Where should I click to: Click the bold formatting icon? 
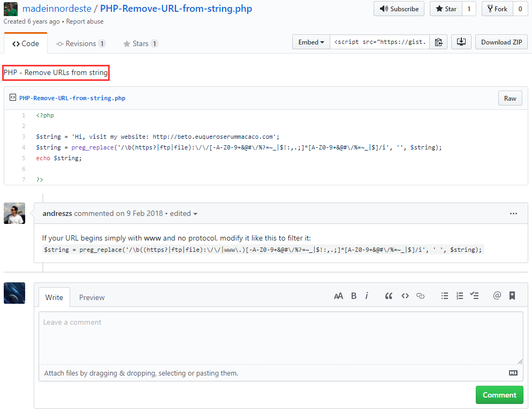pos(354,296)
